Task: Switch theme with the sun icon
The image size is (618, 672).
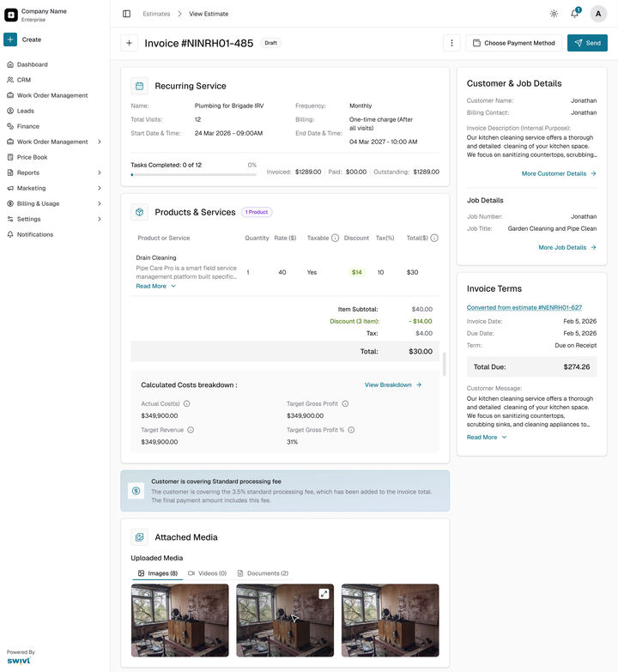Action: point(554,14)
